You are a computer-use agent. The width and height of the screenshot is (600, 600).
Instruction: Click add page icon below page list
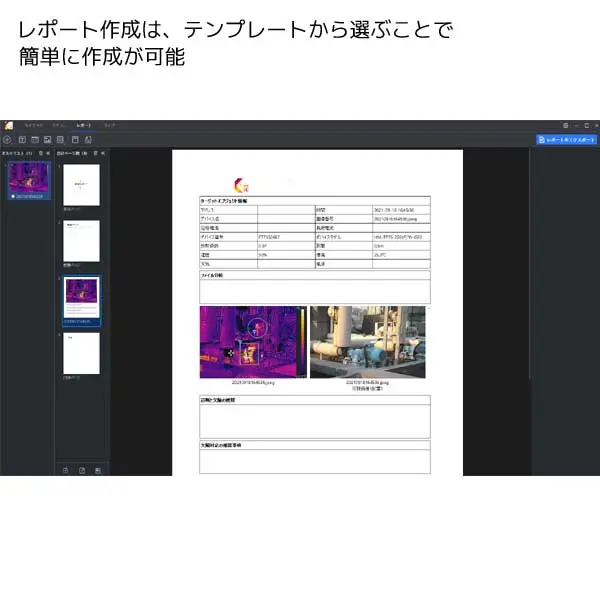66,469
